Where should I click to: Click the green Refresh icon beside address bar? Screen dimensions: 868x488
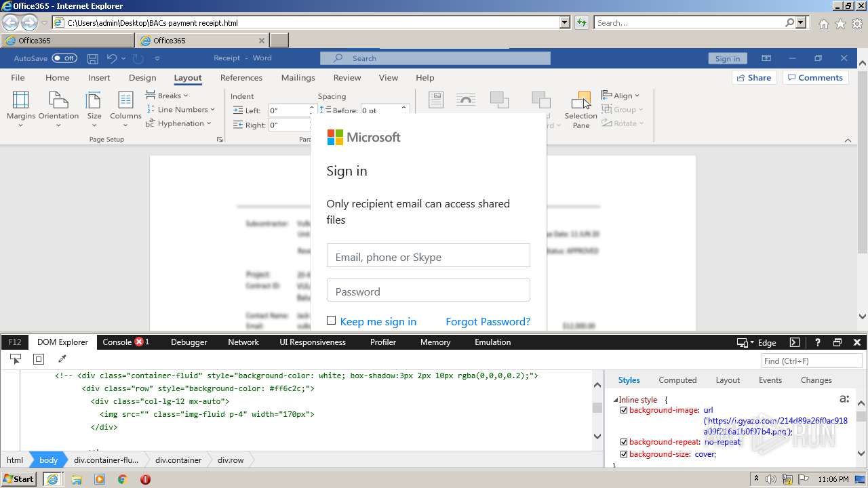pyautogui.click(x=582, y=22)
